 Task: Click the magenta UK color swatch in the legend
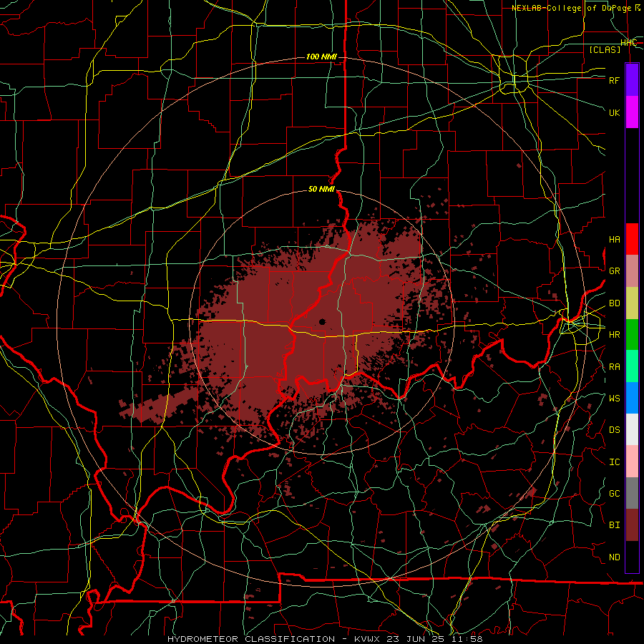632,112
